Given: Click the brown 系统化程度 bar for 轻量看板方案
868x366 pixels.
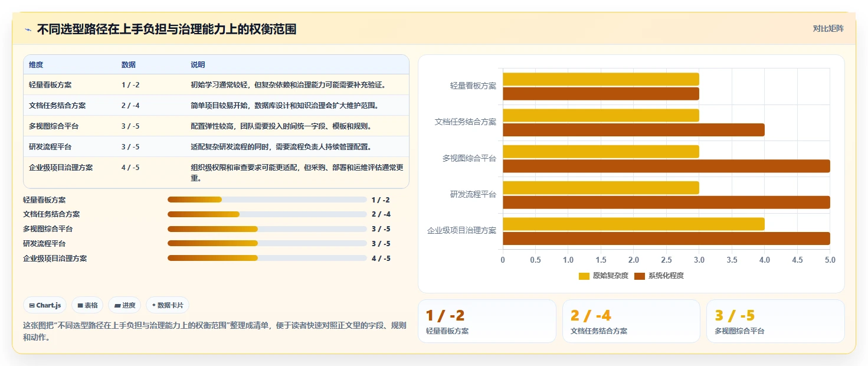Looking at the screenshot, I should coord(601,94).
